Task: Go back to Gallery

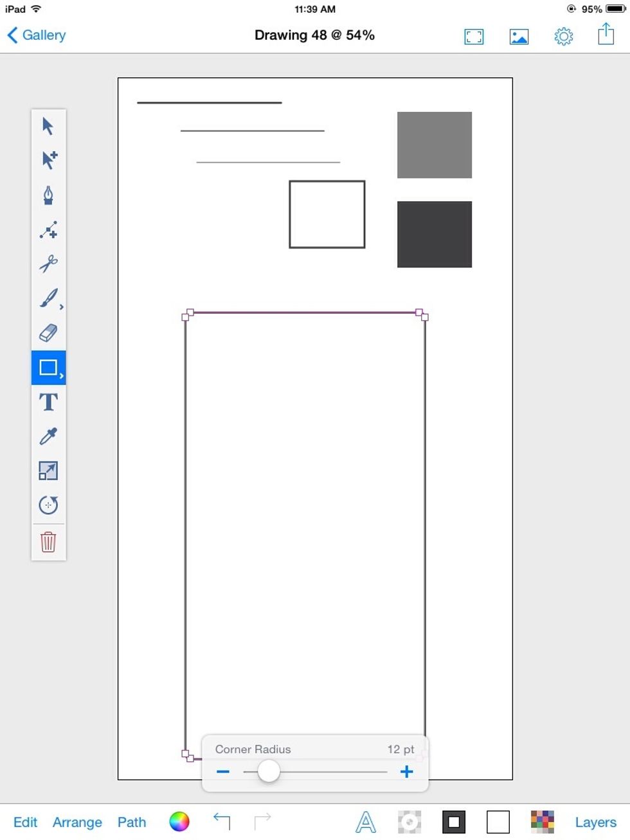Action: pyautogui.click(x=37, y=35)
